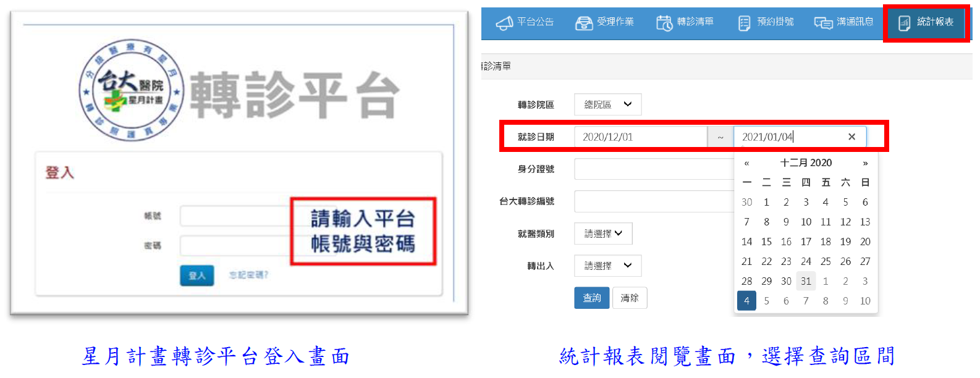Expand the 轉診院區 dropdown showing 總院區
The height and width of the screenshot is (378, 980).
pyautogui.click(x=608, y=104)
